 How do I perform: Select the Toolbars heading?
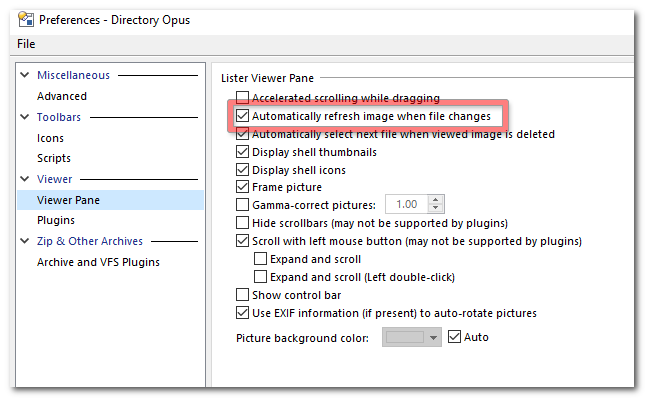59,117
